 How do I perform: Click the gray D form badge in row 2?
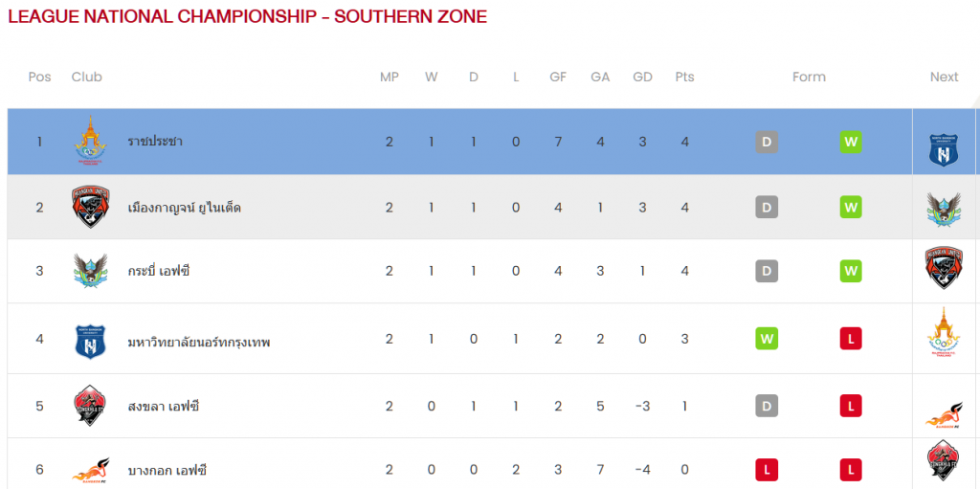[767, 207]
